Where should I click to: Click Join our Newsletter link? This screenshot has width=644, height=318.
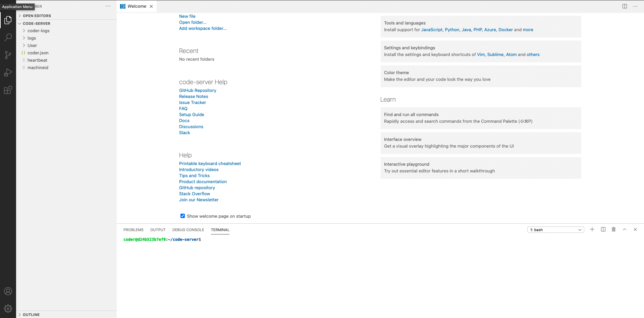click(x=199, y=200)
